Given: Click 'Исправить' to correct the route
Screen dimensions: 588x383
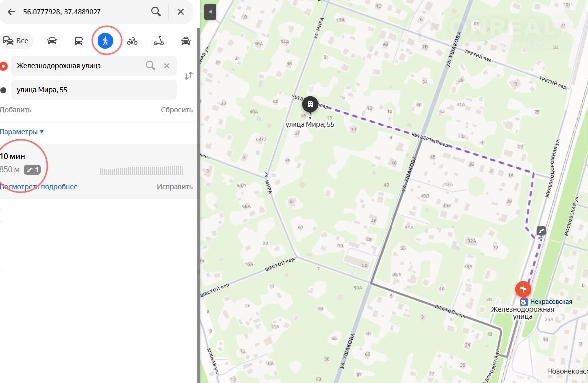Looking at the screenshot, I should (174, 187).
